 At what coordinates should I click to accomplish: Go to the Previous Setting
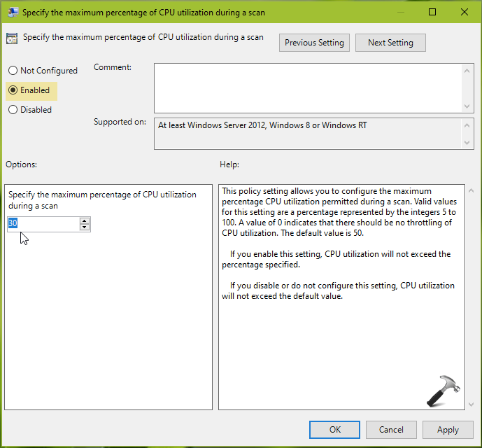[314, 43]
